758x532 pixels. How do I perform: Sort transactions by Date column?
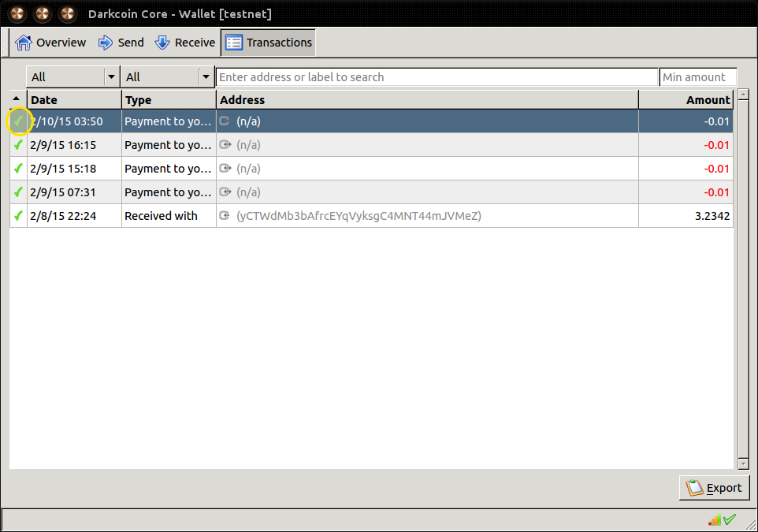(74, 99)
